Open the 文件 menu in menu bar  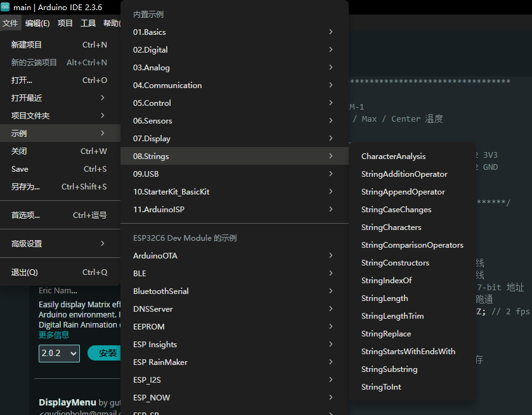[10, 23]
